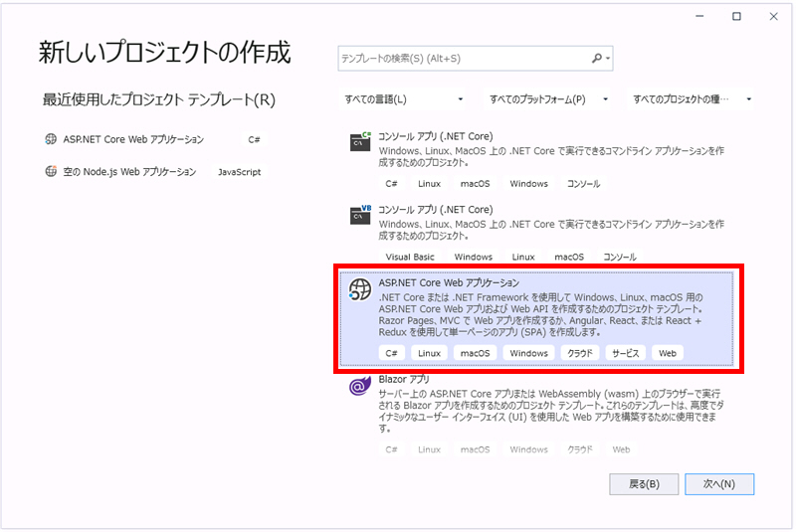
Task: Click the コンソール tag under C# console template
Action: click(x=583, y=184)
